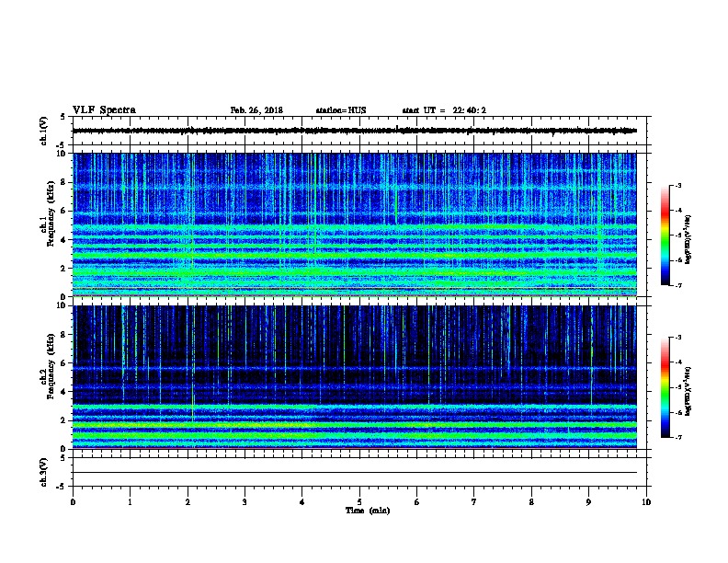Click the "6" kHz tick of ch.1 spectrogram
This screenshot has height=563, width=728.
pos(63,211)
